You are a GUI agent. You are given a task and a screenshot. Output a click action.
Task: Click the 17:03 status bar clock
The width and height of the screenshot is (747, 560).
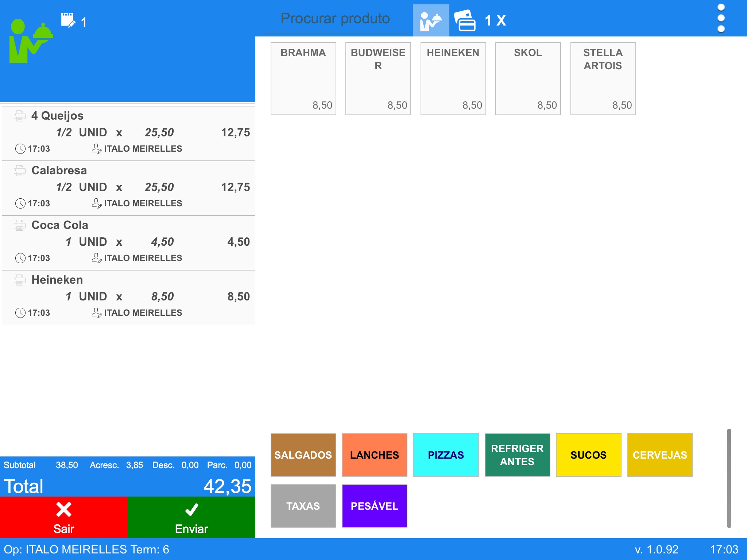(x=724, y=549)
